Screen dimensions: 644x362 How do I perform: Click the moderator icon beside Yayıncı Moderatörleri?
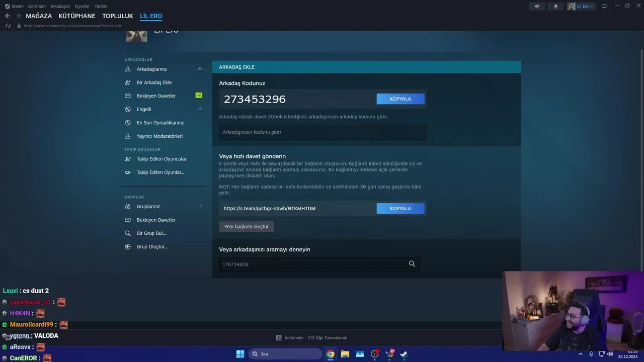(x=127, y=136)
